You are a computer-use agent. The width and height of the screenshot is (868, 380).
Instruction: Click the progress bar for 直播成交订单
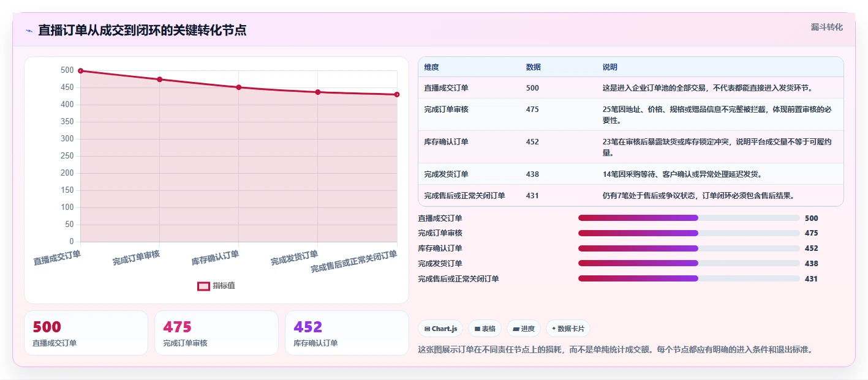click(689, 218)
